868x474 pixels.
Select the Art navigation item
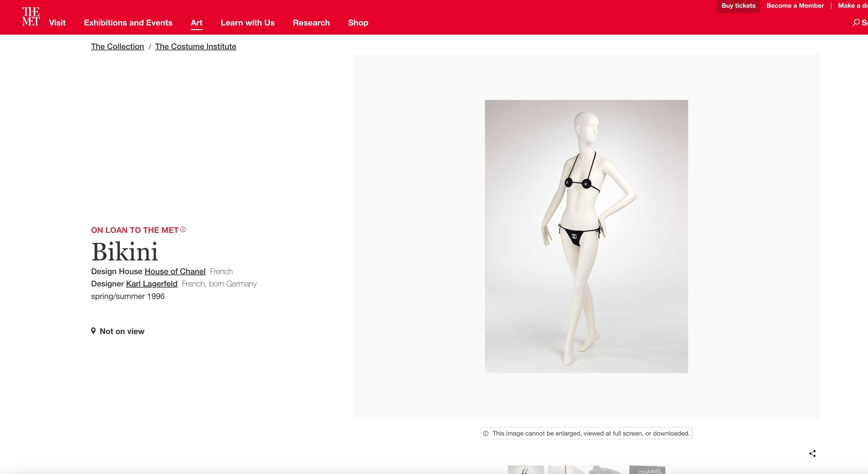tap(197, 23)
